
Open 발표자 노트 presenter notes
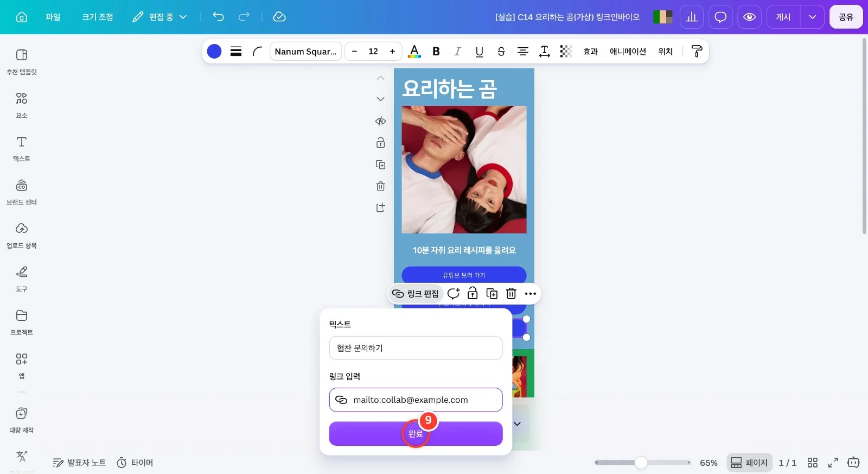[x=79, y=463]
